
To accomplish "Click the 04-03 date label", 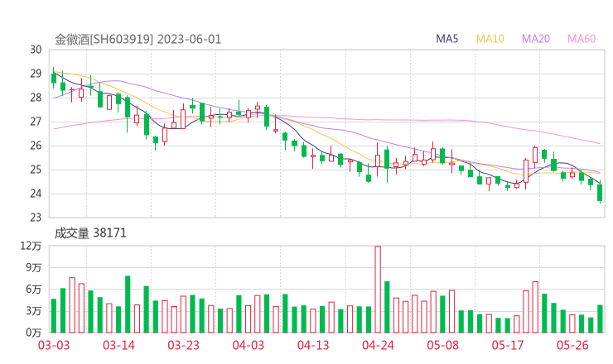I will click(249, 345).
